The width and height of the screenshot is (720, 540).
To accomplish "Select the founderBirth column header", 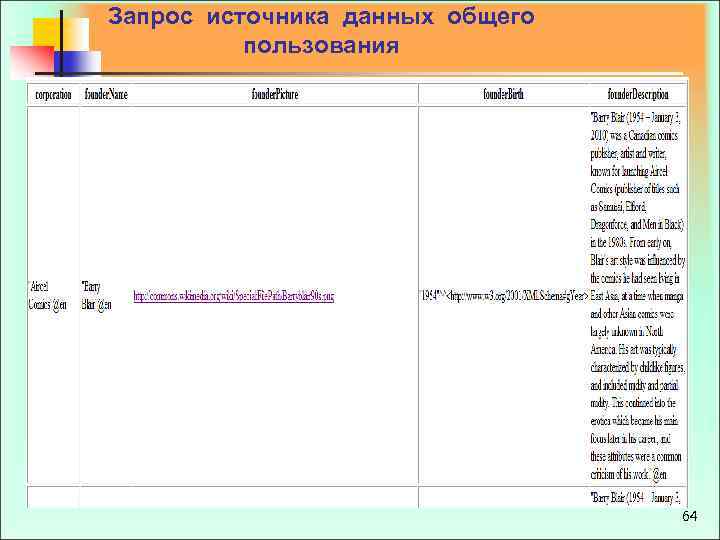I will [x=503, y=95].
